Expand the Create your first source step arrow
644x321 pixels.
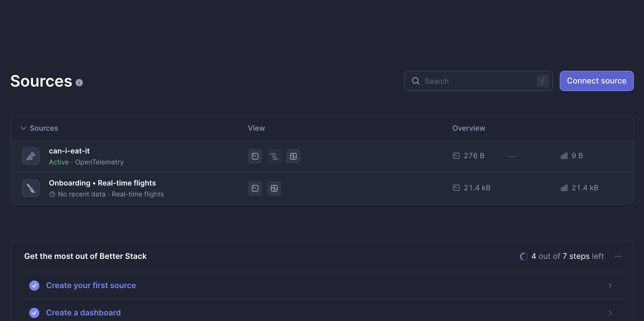[x=610, y=286]
